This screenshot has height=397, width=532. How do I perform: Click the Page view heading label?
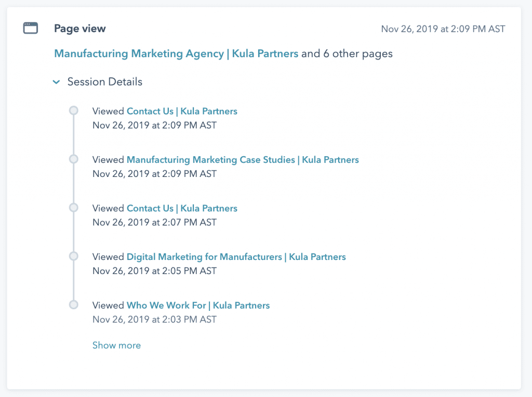tap(79, 29)
